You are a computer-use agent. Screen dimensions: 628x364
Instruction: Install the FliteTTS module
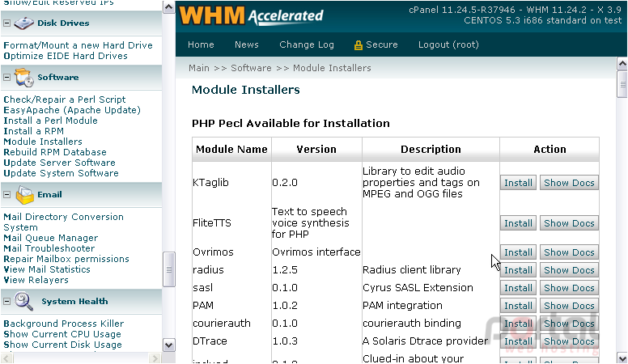click(x=518, y=223)
